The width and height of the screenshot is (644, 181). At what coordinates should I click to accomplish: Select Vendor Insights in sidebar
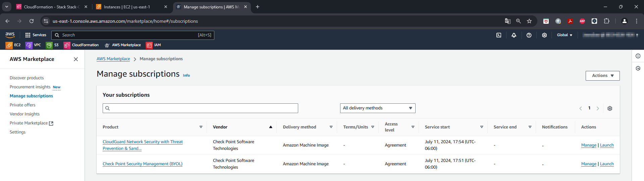pos(24,114)
